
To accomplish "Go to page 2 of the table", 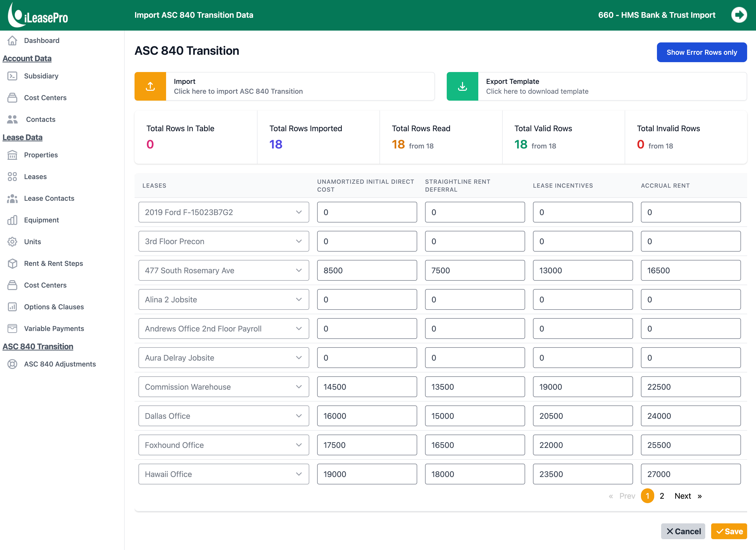I will pos(662,496).
